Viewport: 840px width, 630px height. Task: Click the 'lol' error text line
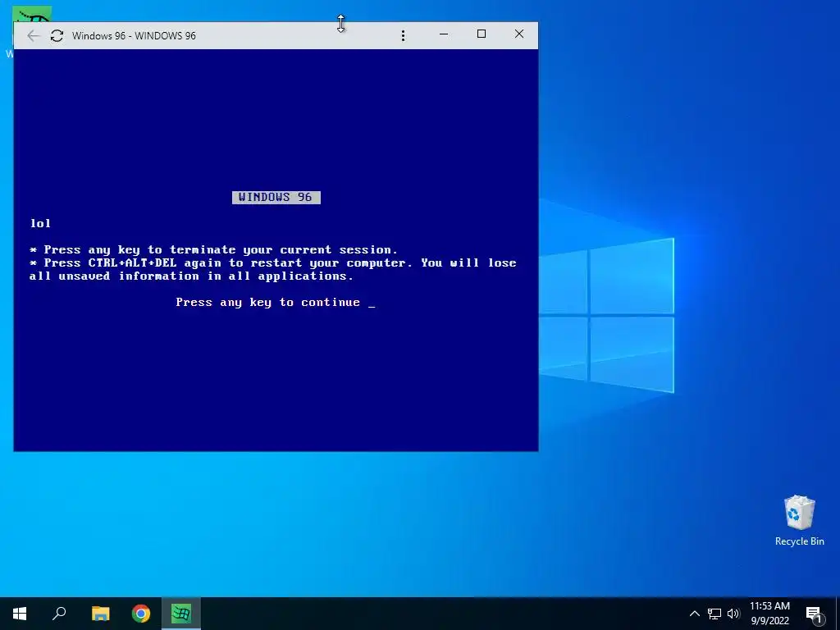coord(40,223)
